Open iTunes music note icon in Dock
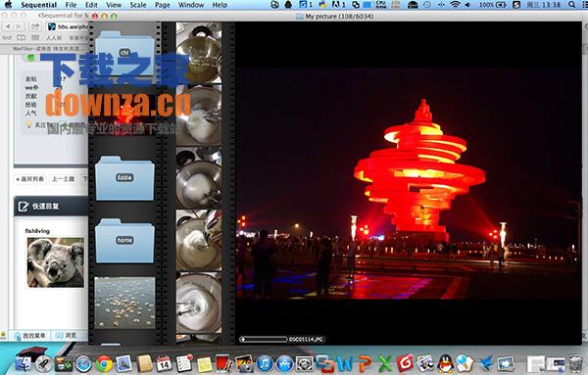Screen dimensions: 588x375 265,363
